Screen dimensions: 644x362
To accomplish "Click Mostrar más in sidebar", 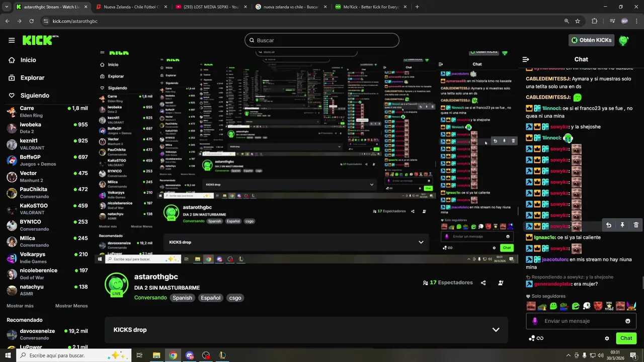I will (20, 306).
